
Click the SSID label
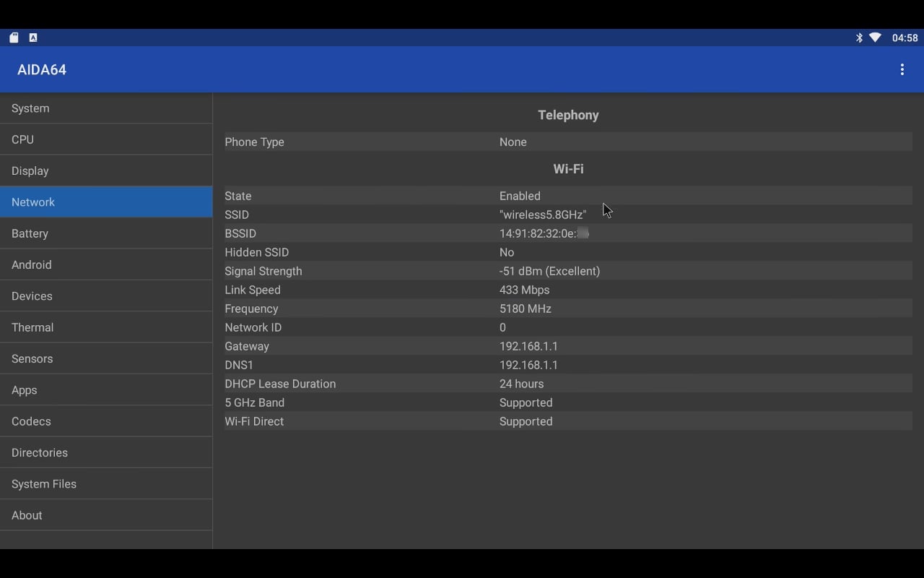(x=237, y=215)
